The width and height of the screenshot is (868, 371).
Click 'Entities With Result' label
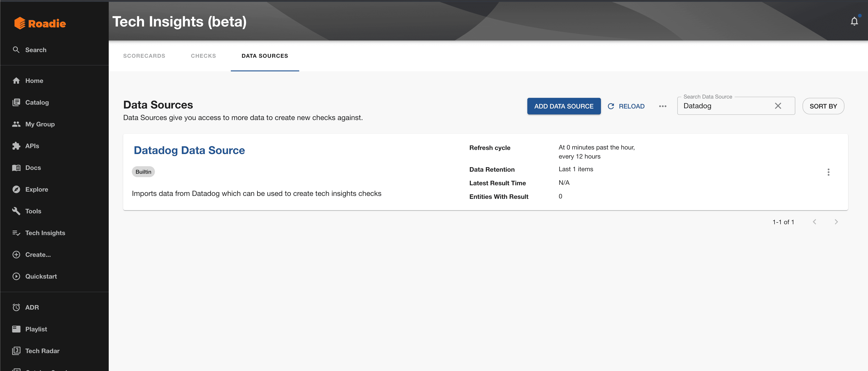(x=499, y=196)
